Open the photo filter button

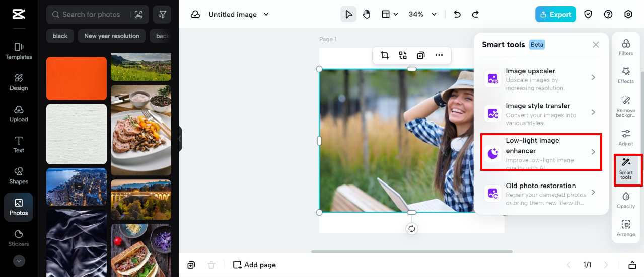tap(162, 15)
